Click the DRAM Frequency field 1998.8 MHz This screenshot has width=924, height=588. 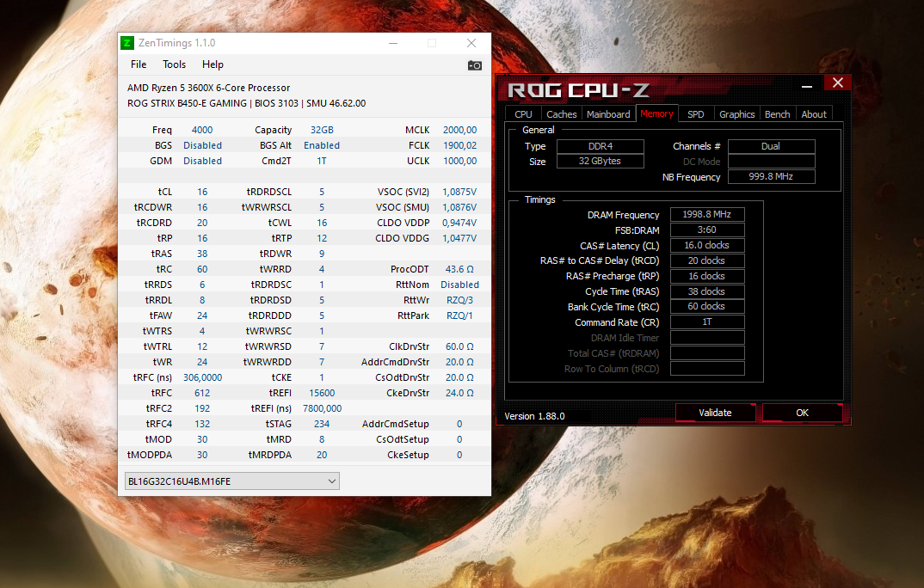pos(707,214)
